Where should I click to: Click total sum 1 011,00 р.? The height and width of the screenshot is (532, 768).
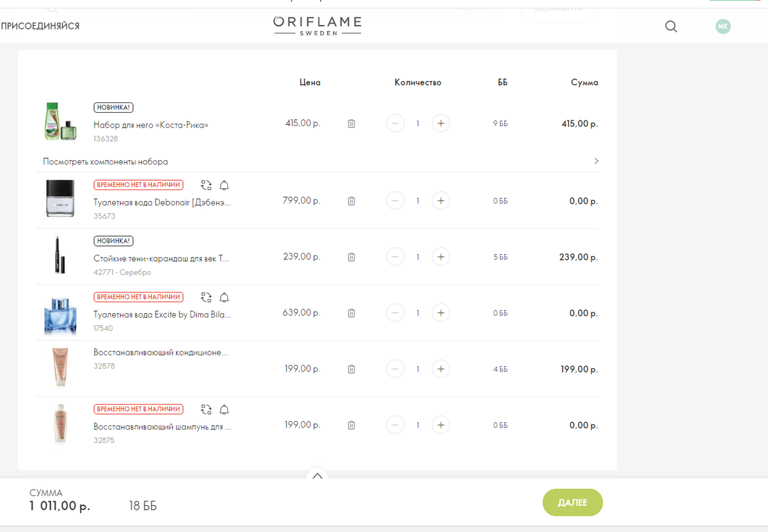coord(60,506)
